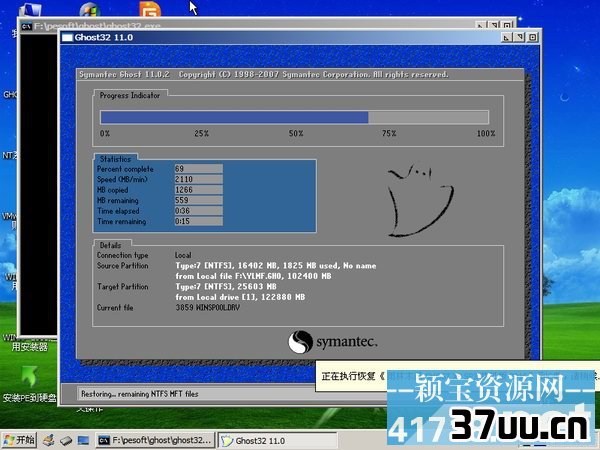Minimize the Ghost32 11.0 window

tap(507, 37)
